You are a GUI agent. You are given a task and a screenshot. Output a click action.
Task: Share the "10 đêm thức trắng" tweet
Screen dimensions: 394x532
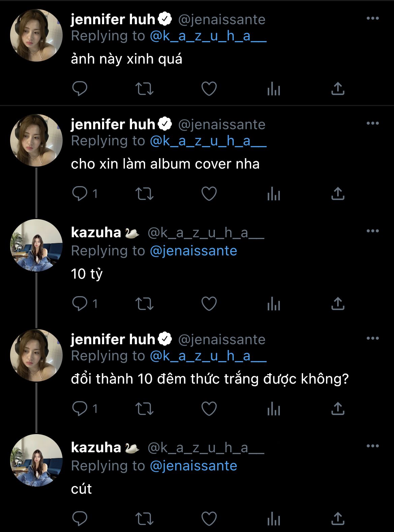[338, 409]
